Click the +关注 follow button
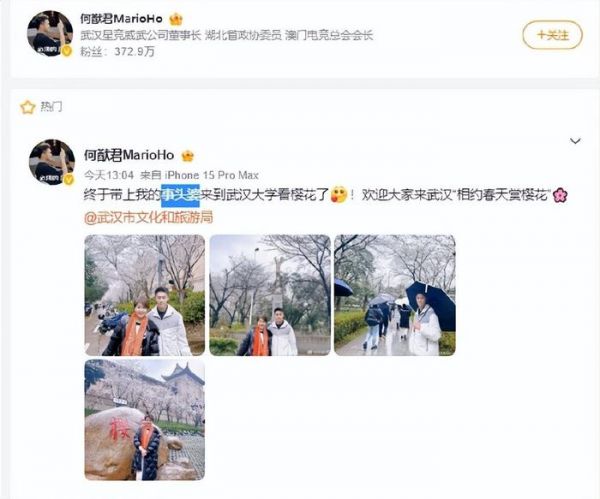This screenshot has height=499, width=600. (x=553, y=35)
